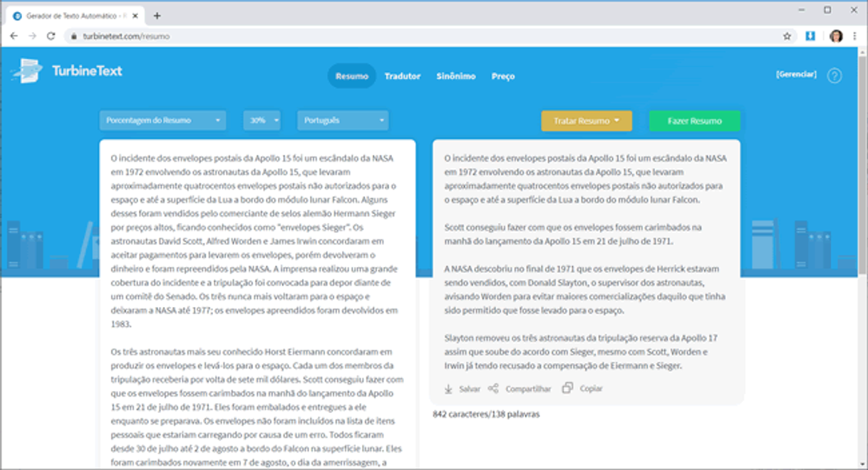
Task: Go back using the browser back arrow
Action: (x=14, y=36)
